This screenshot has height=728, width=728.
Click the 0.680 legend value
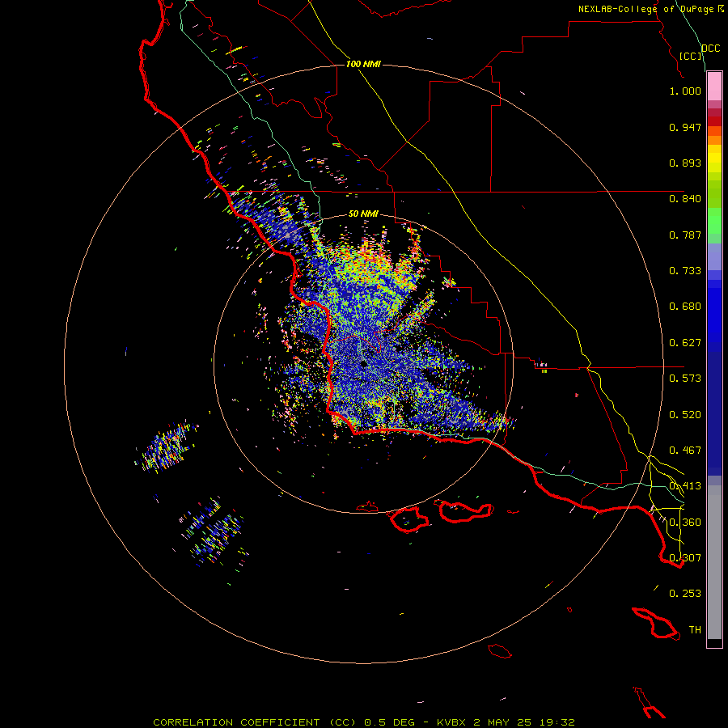pyautogui.click(x=685, y=307)
